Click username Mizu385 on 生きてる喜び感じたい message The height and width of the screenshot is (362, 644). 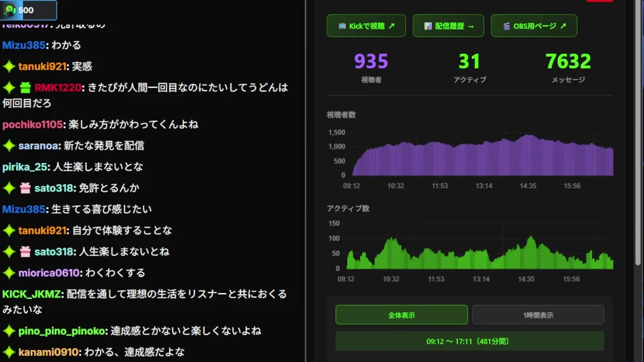point(24,209)
